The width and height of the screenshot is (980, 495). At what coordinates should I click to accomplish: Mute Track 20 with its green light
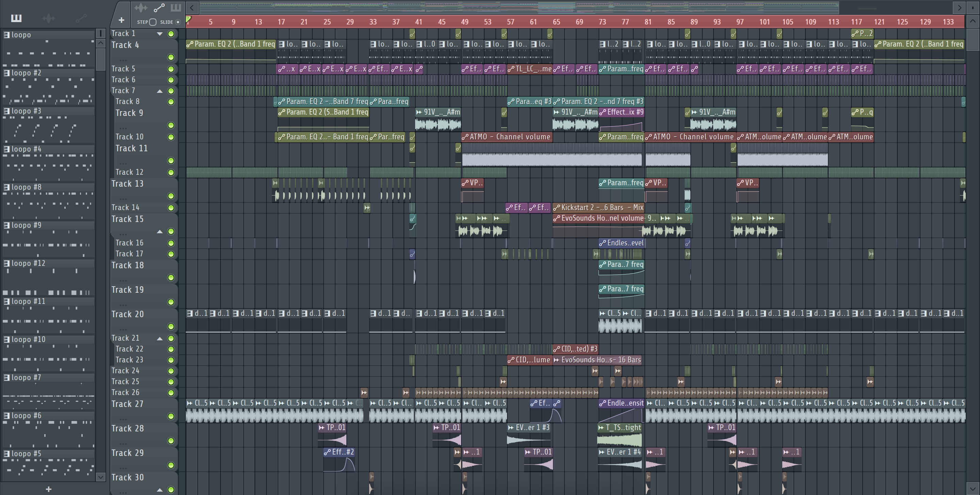pyautogui.click(x=171, y=327)
